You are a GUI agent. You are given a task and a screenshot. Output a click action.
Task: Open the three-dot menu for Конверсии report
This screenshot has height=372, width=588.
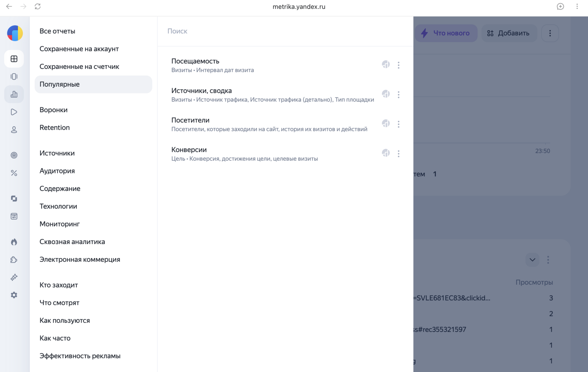tap(398, 154)
